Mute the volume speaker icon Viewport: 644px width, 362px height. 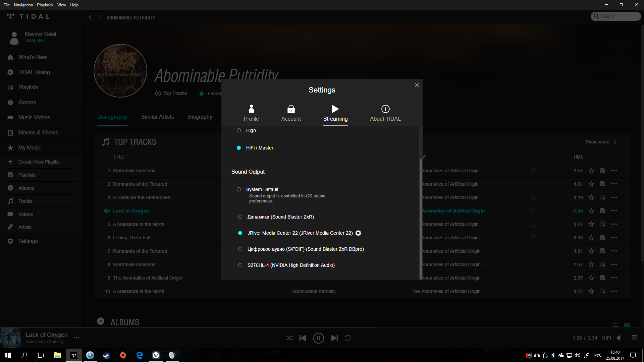coord(619,338)
